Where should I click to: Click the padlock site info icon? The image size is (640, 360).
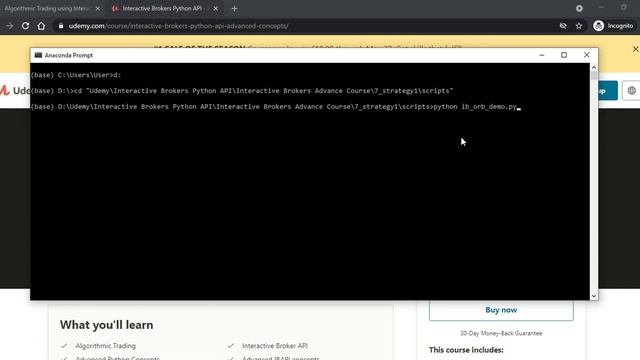[x=61, y=26]
